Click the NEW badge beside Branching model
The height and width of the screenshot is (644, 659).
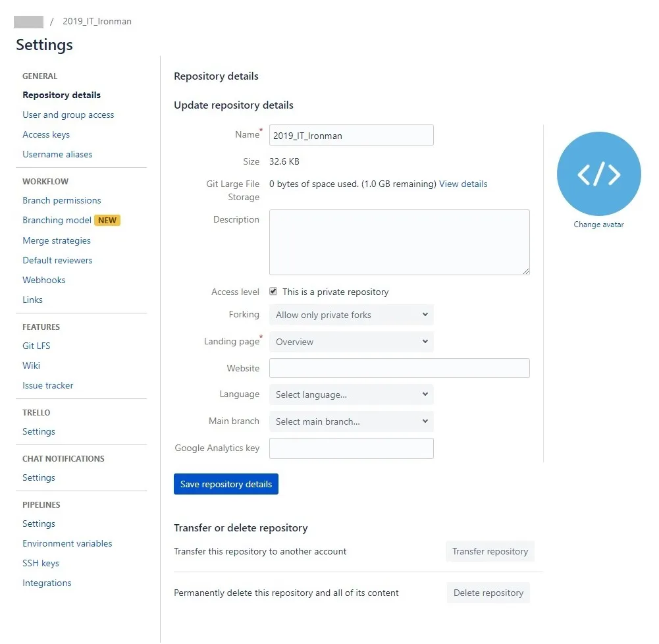point(107,221)
